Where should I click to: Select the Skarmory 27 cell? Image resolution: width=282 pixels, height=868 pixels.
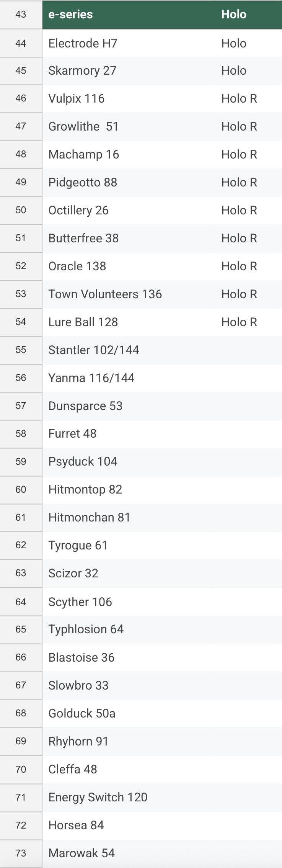coord(129,71)
